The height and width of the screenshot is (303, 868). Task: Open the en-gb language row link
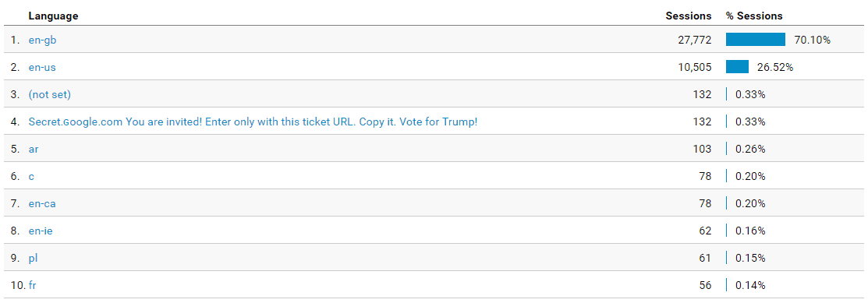(x=42, y=40)
